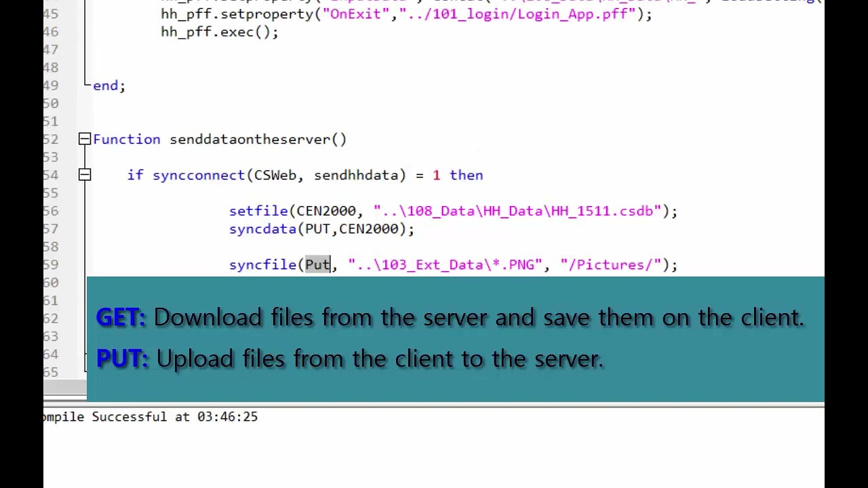Collapse the syncconnect if-block fold marker
This screenshot has width=868, height=488.
click(x=85, y=176)
